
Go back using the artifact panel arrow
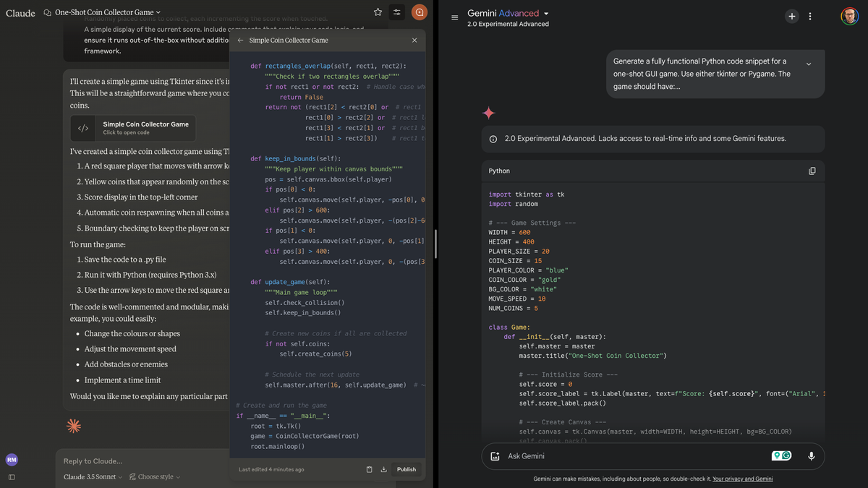[x=240, y=40]
